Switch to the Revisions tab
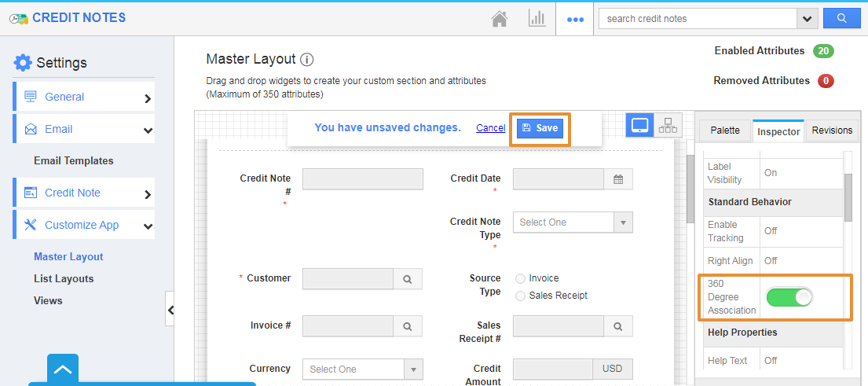The height and width of the screenshot is (386, 868). point(831,131)
